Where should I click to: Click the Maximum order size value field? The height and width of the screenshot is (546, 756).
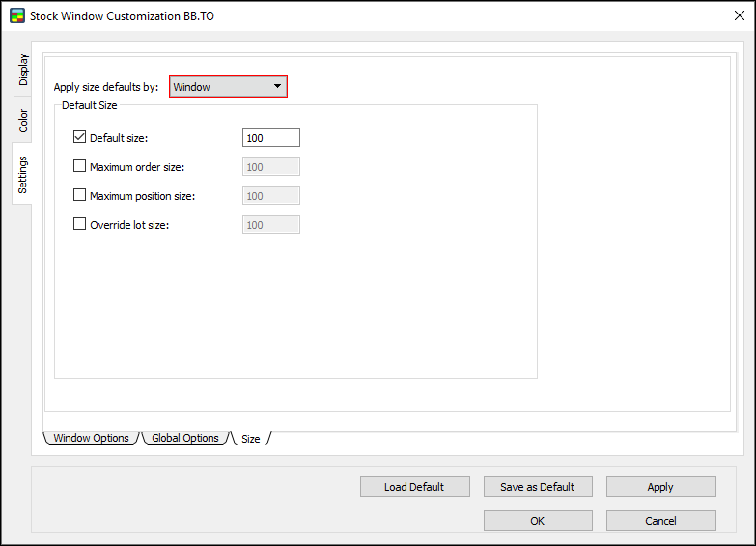pyautogui.click(x=270, y=167)
